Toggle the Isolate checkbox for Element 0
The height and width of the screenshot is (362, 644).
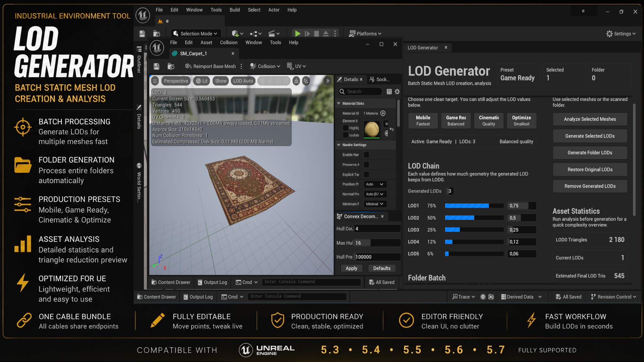(345, 135)
